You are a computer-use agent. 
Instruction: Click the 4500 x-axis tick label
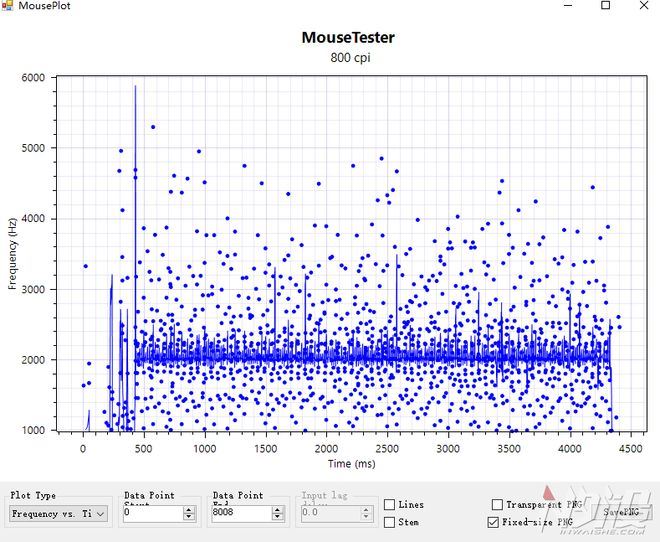click(x=630, y=449)
